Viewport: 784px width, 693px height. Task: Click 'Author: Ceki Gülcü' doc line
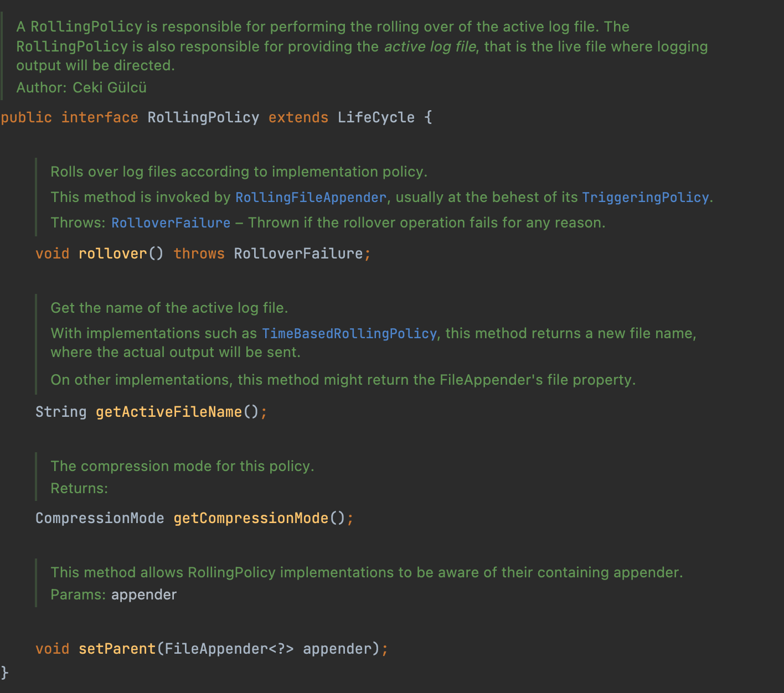[x=81, y=87]
